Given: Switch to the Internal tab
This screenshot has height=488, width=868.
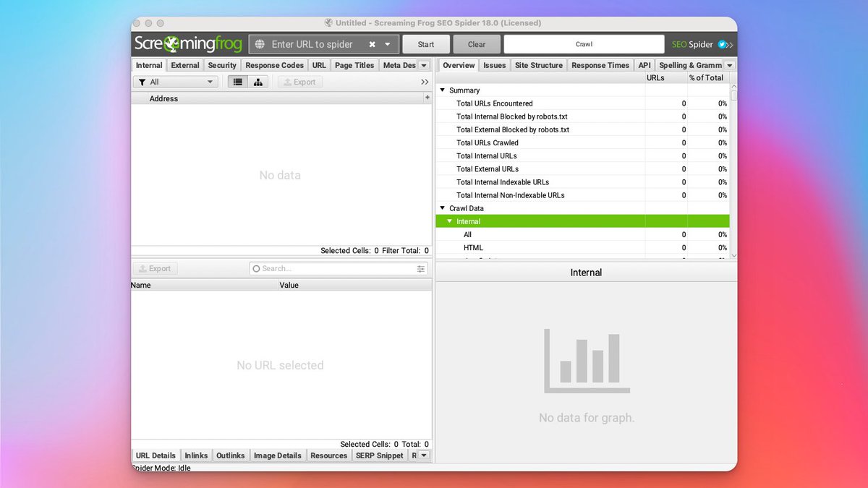Looking at the screenshot, I should pos(149,65).
